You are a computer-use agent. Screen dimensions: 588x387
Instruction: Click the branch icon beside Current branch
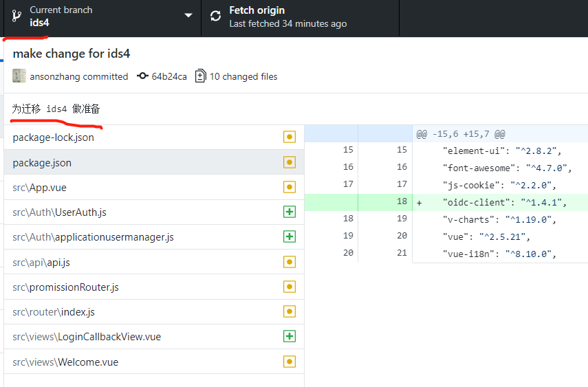pos(16,16)
